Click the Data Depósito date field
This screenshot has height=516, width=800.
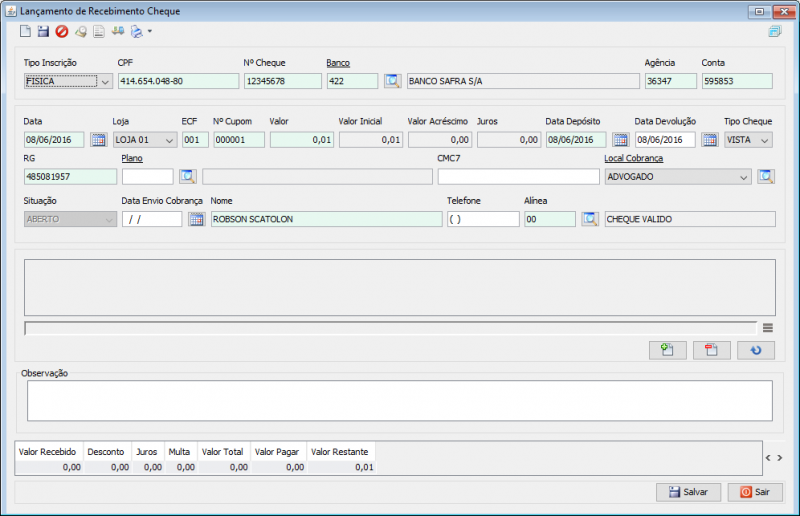click(576, 140)
